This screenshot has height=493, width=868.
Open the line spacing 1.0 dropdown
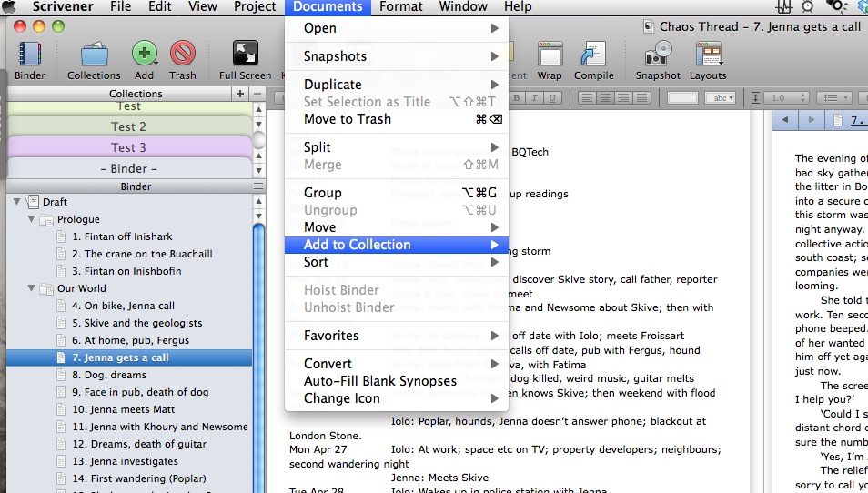[787, 98]
